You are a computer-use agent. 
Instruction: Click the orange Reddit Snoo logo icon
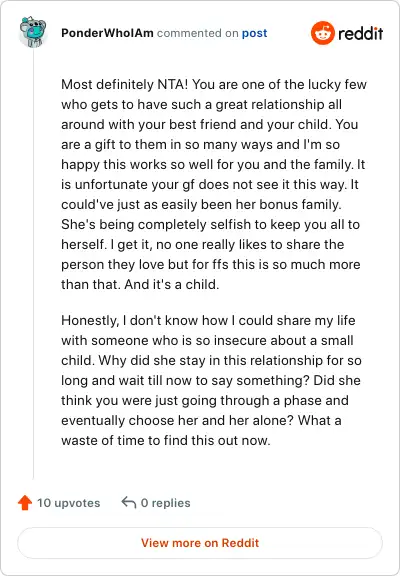pyautogui.click(x=322, y=33)
